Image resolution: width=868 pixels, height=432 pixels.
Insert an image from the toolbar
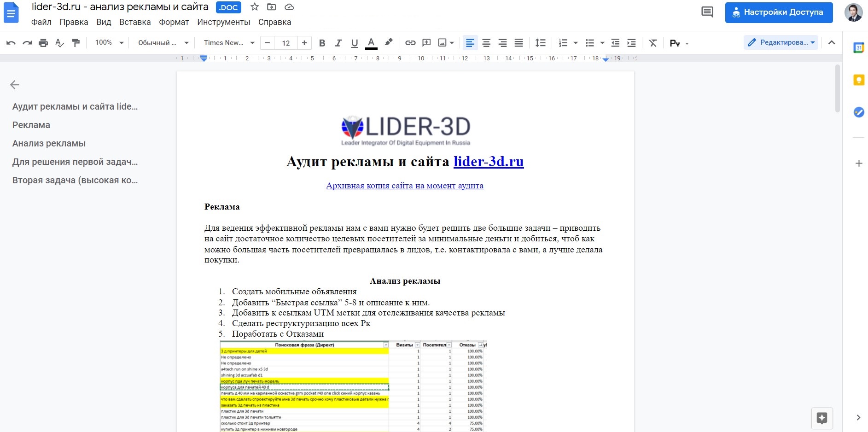pos(442,43)
